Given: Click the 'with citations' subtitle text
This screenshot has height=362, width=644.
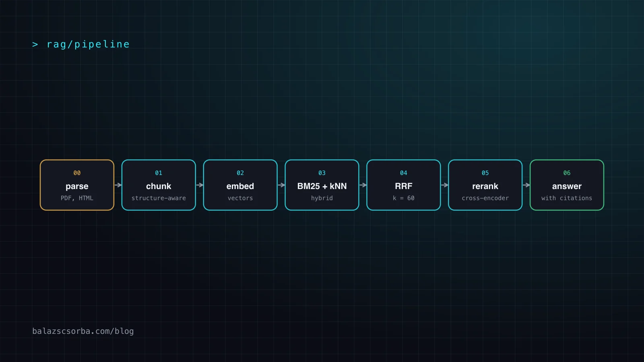Looking at the screenshot, I should 567,198.
